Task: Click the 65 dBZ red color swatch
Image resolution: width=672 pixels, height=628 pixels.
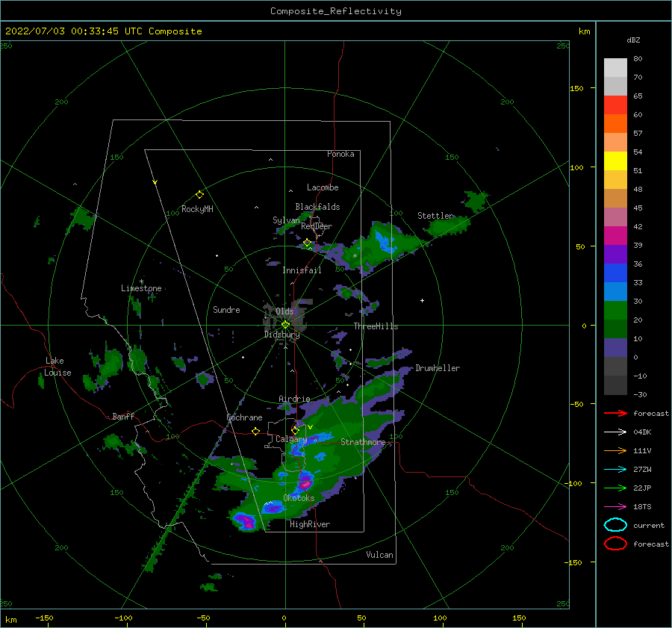Action: pyautogui.click(x=615, y=105)
